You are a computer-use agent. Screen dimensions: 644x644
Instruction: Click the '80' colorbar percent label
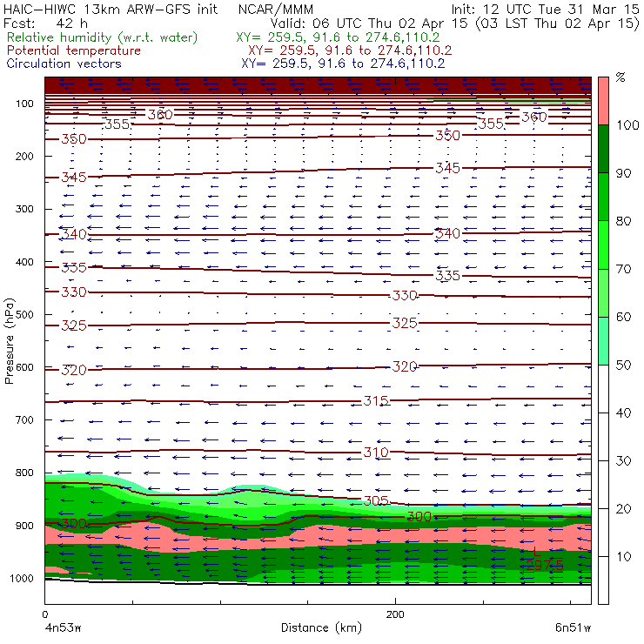coord(624,221)
